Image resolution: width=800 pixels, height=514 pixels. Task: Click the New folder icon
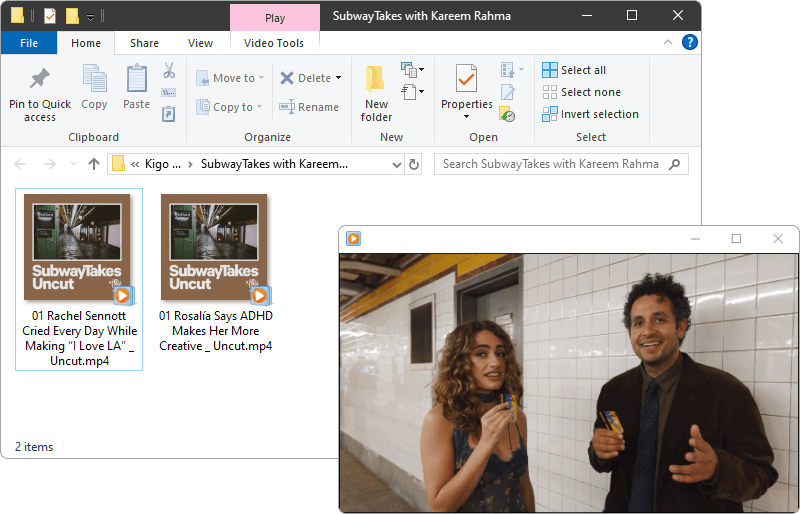coord(376,80)
